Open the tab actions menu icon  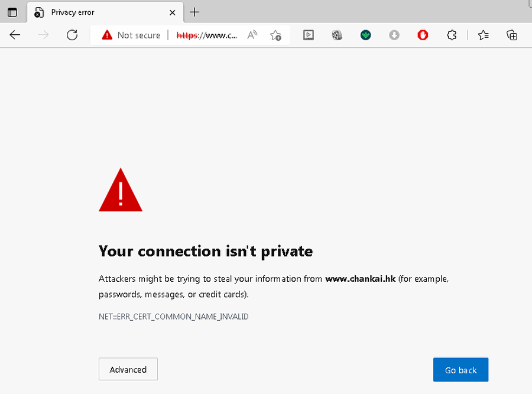12,12
